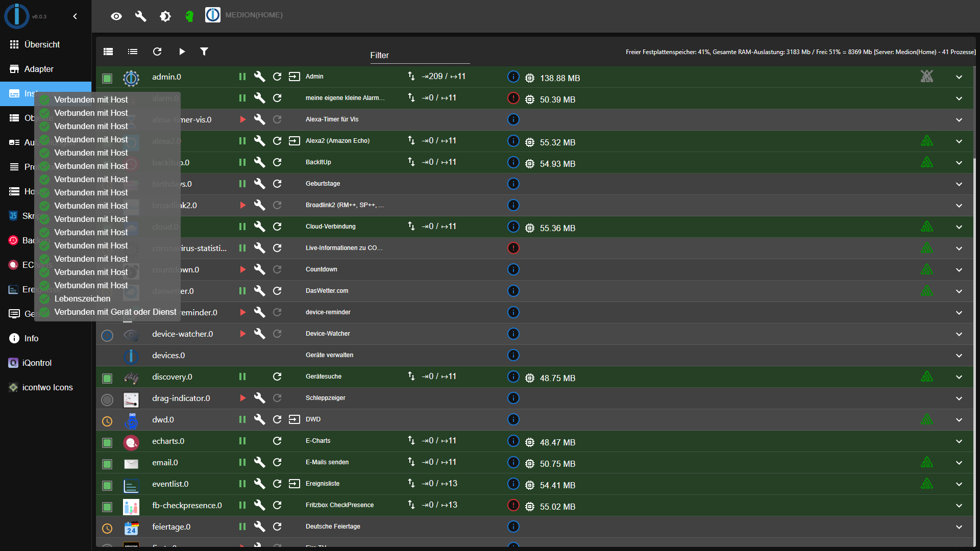This screenshot has width=980, height=551.
Task: Open the Übersicht sidebar tab
Action: (46, 44)
